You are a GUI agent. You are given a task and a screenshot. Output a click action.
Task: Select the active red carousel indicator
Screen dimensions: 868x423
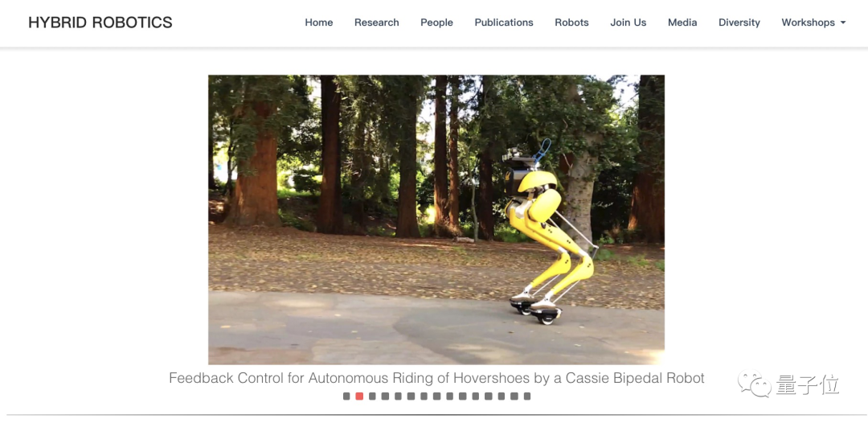[x=359, y=396]
